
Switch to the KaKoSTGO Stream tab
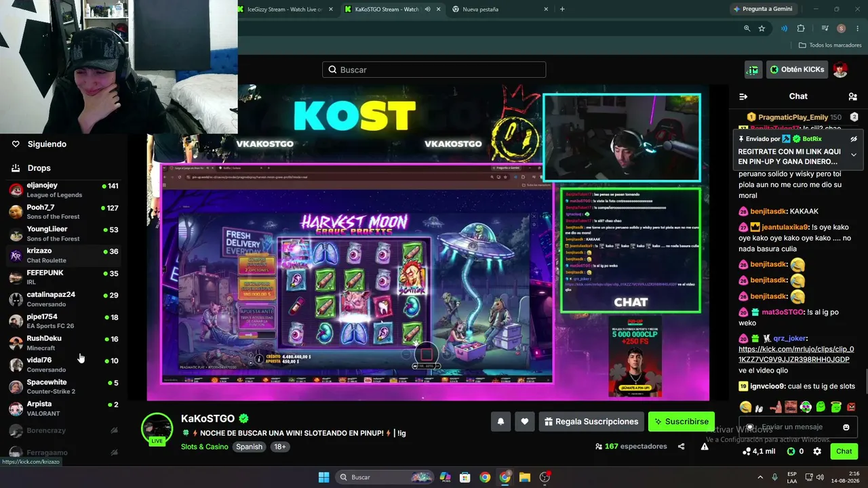click(x=391, y=9)
